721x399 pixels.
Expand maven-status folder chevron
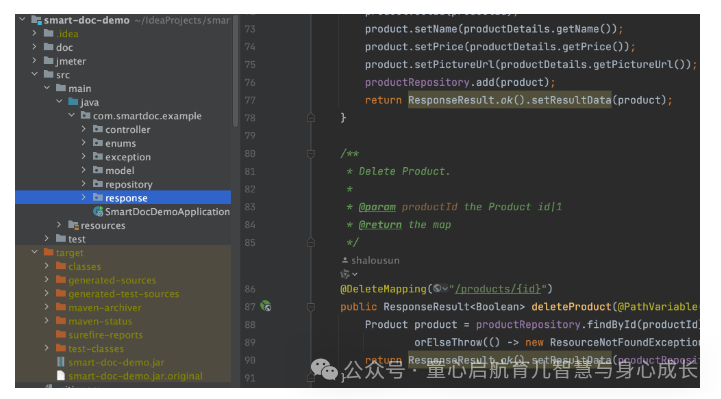[47, 321]
